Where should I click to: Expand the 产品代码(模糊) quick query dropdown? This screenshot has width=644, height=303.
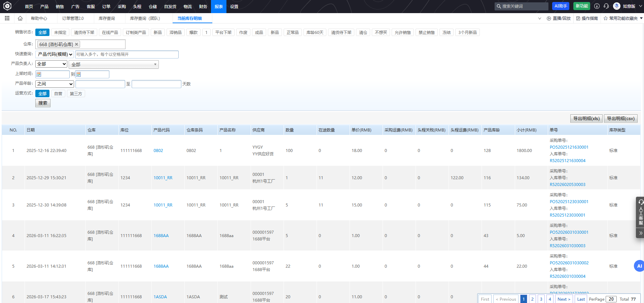(55, 54)
